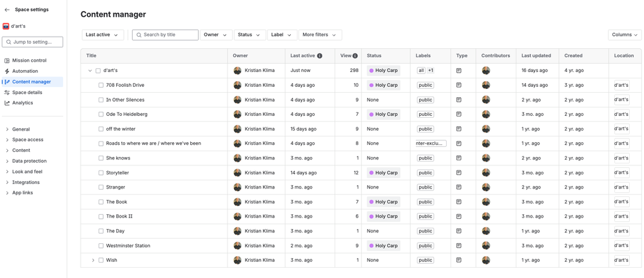
Task: Click owner avatar in Stranger row
Action: (237, 187)
